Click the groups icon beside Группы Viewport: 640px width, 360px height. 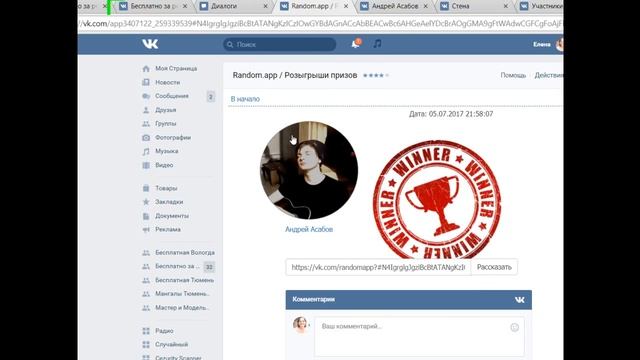pyautogui.click(x=146, y=124)
